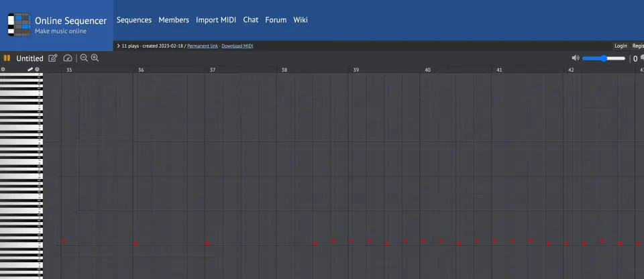This screenshot has height=279, width=644.
Task: Select the red note at measure 35
Action: (x=64, y=241)
